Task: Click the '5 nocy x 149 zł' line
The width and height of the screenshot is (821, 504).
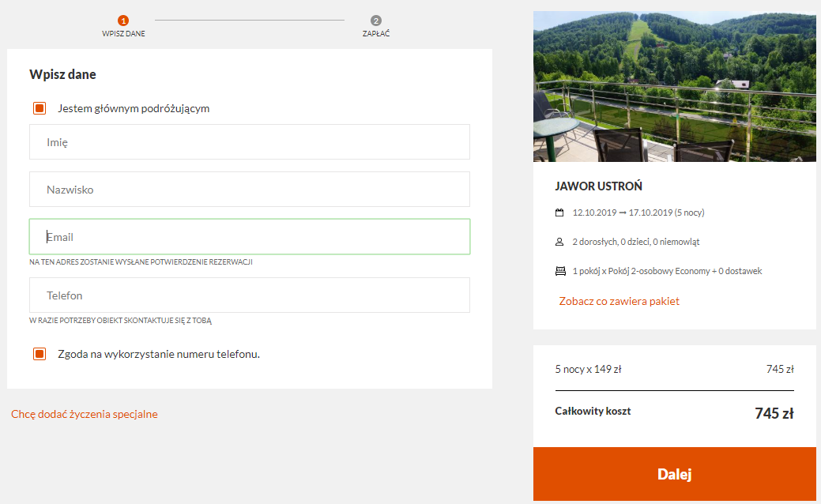Action: [588, 369]
